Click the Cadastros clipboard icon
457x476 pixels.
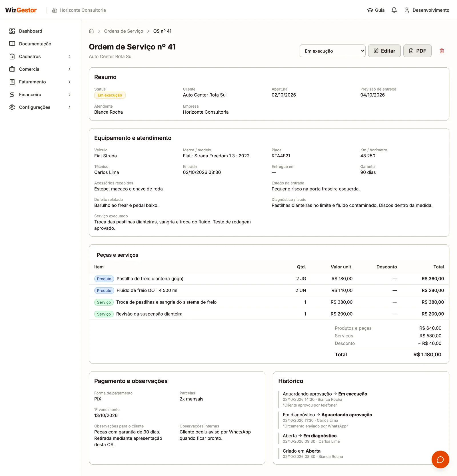pos(12,57)
